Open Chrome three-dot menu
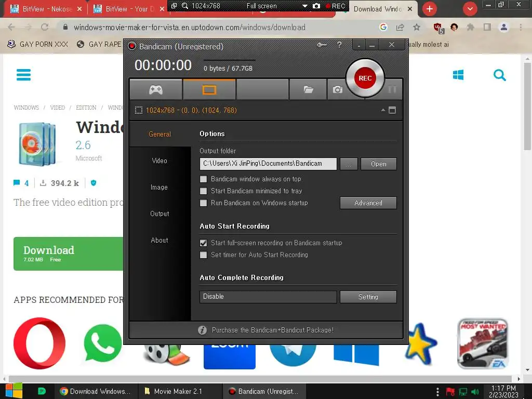This screenshot has width=532, height=399. (x=521, y=27)
